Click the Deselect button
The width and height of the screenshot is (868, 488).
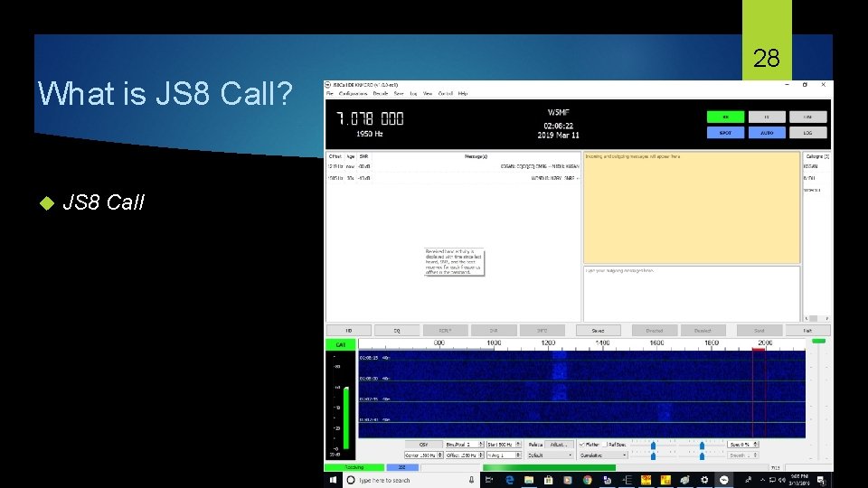point(703,331)
